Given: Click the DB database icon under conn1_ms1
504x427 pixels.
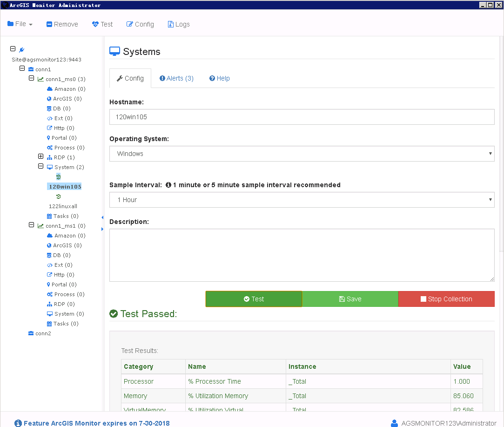Looking at the screenshot, I should point(49,255).
